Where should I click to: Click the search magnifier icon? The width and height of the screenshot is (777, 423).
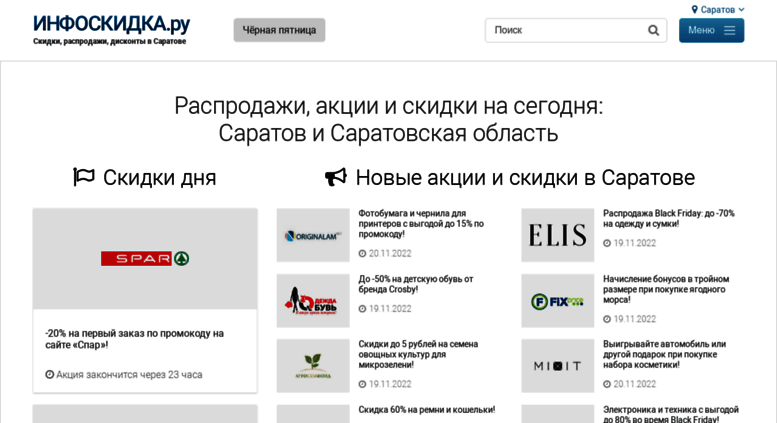pos(654,30)
